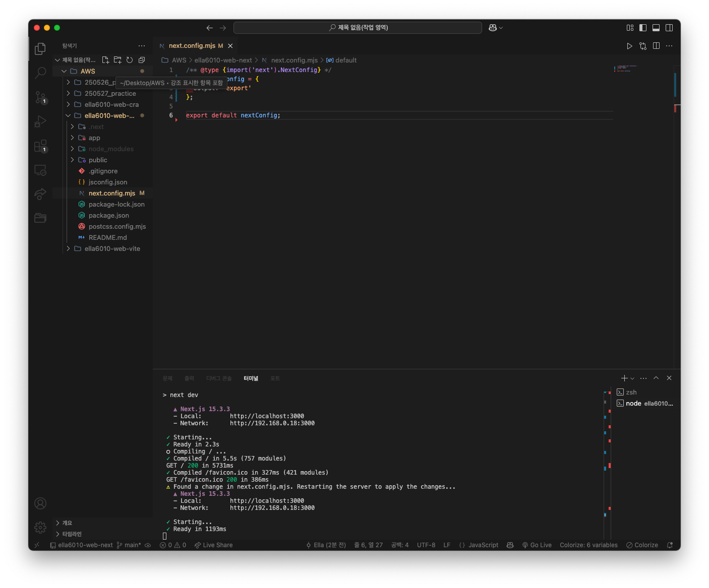Open new terminal profile dropdown chevron
709x588 pixels.
pyautogui.click(x=632, y=378)
